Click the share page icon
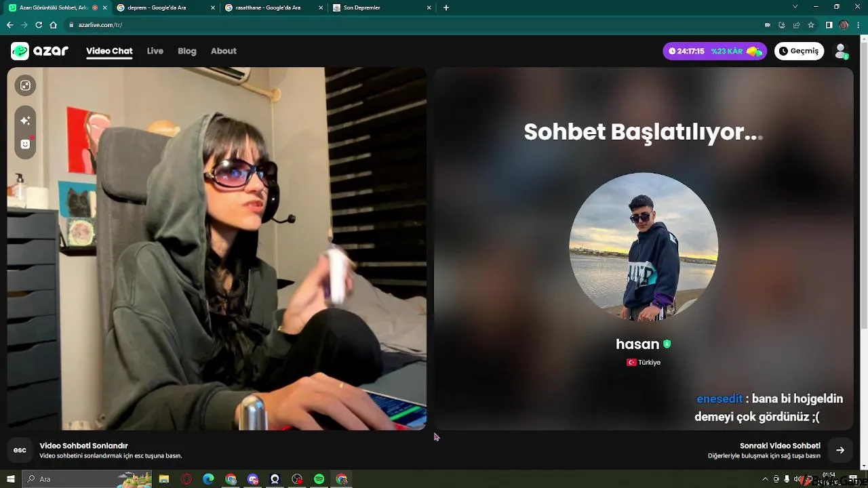 click(x=797, y=25)
